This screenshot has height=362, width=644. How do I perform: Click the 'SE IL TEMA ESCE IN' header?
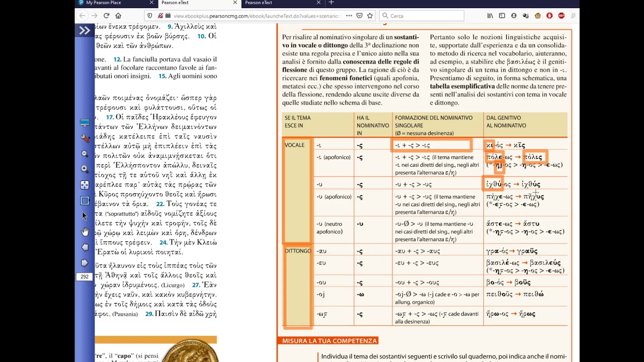coord(298,122)
